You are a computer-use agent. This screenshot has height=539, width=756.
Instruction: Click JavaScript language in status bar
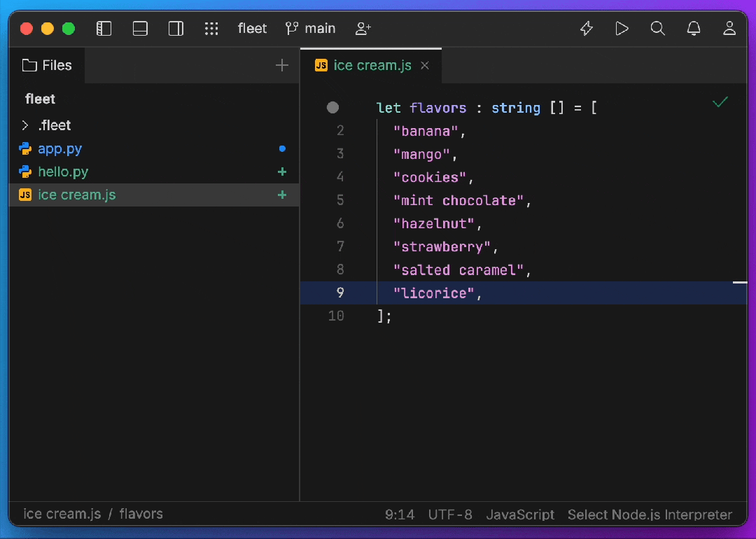coord(520,514)
